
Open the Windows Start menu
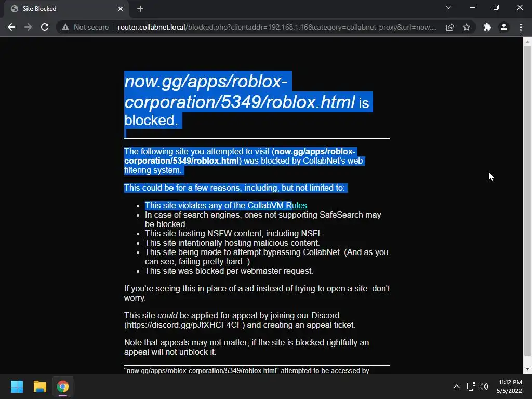click(17, 387)
